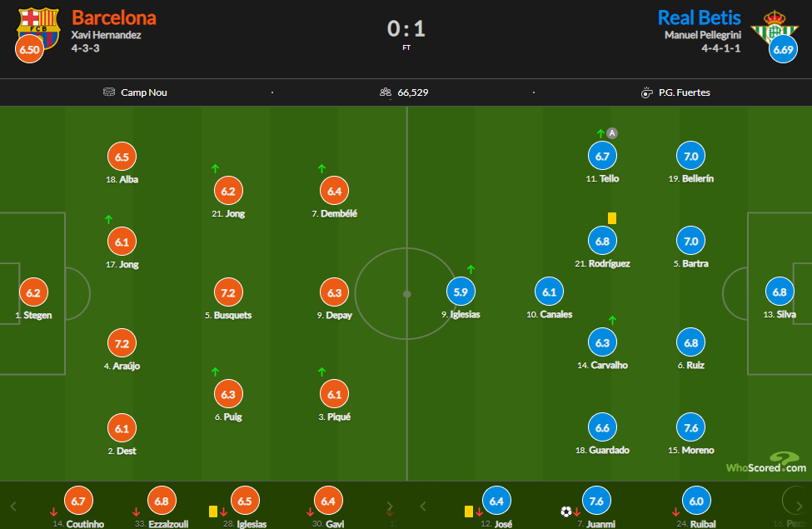Click the WhoScored.com logo
812x529 pixels.
766,462
